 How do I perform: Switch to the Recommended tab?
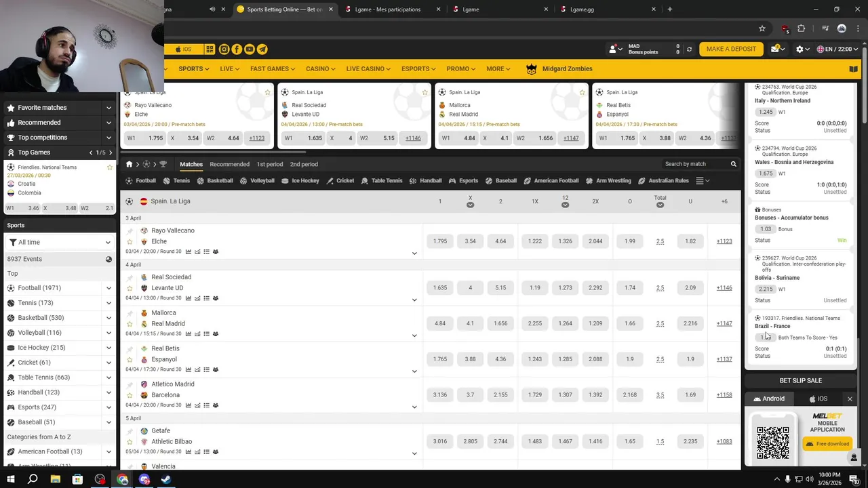click(x=229, y=164)
